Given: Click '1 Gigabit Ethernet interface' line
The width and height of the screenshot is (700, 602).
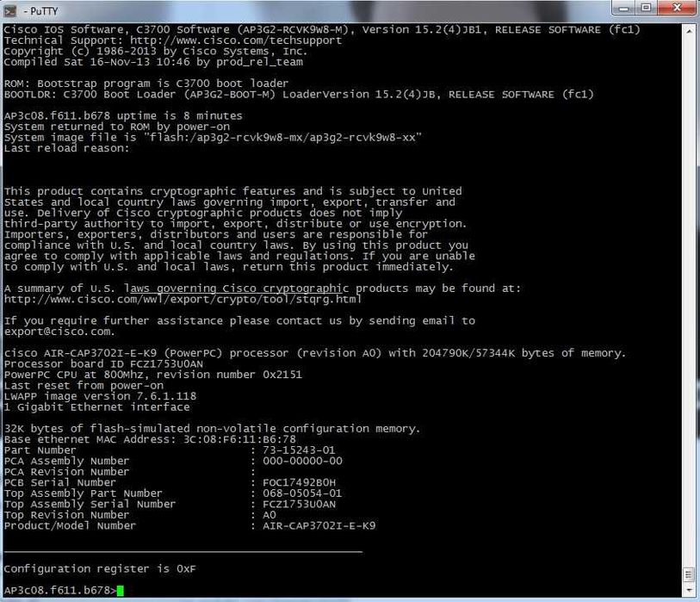Looking at the screenshot, I should [x=97, y=407].
